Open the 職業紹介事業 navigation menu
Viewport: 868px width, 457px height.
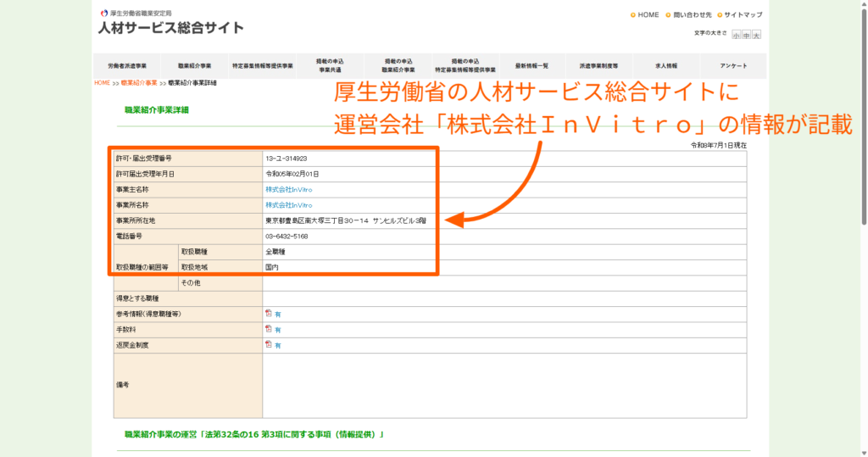tap(194, 66)
